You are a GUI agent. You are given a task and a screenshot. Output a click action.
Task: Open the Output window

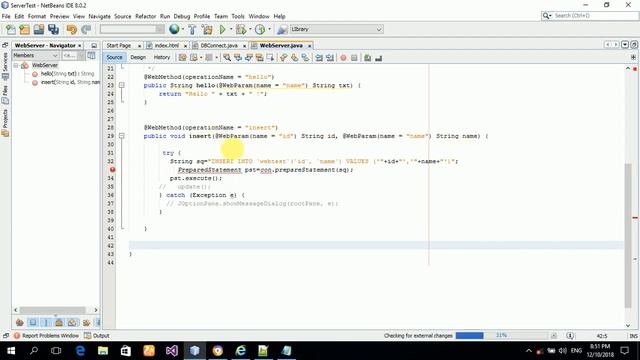point(97,336)
